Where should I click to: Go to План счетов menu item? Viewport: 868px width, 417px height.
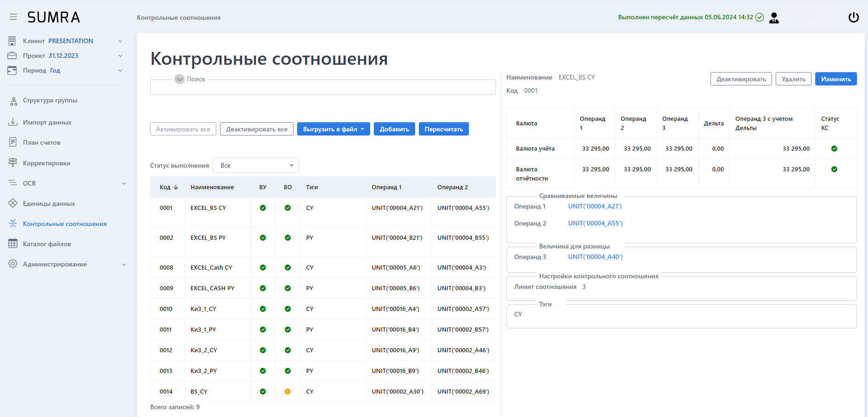point(41,142)
